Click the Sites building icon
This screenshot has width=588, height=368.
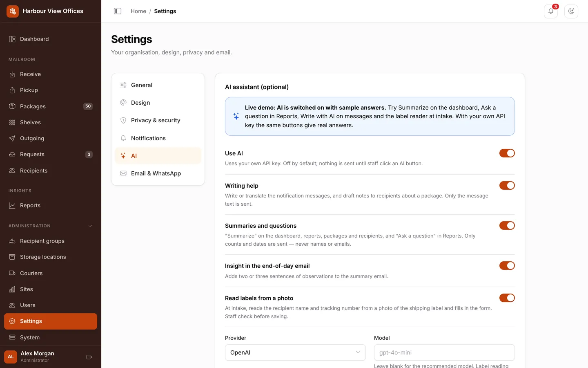[x=12, y=289]
